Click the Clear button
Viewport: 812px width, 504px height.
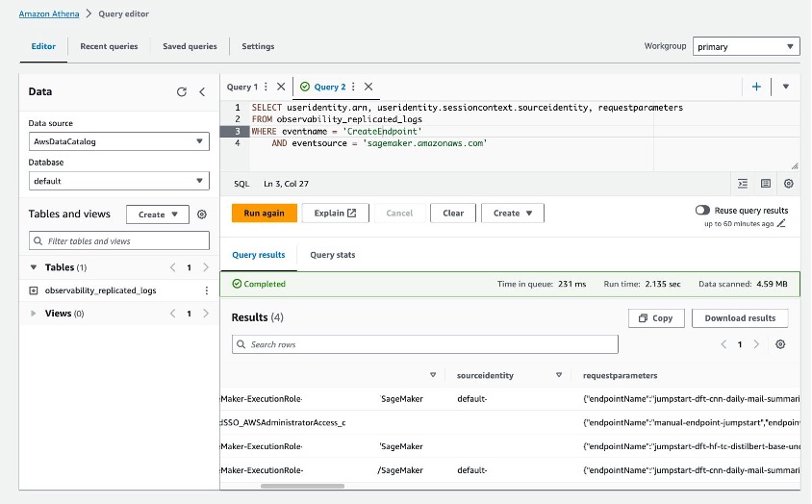[453, 213]
